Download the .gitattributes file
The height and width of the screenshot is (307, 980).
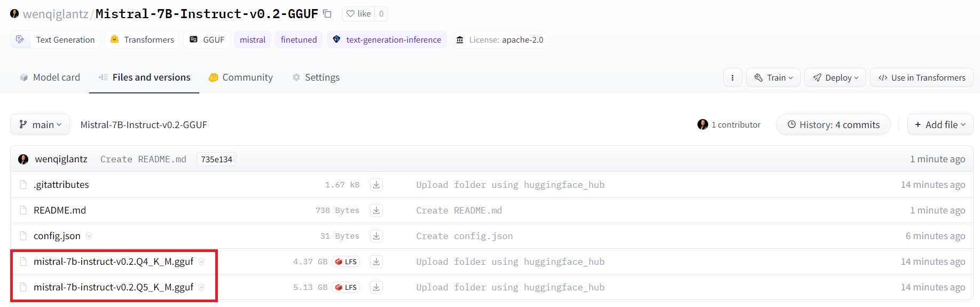point(377,185)
